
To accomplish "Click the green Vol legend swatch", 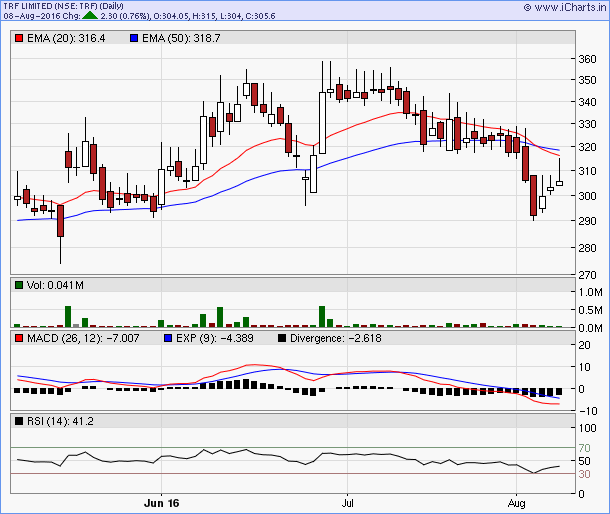I will coord(19,285).
